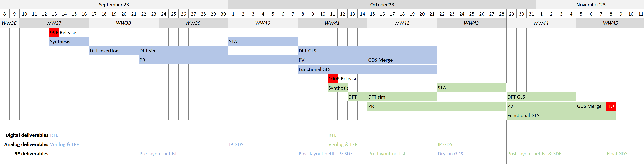Select the green PV task bar
This screenshot has height=164, width=644.
541,106
